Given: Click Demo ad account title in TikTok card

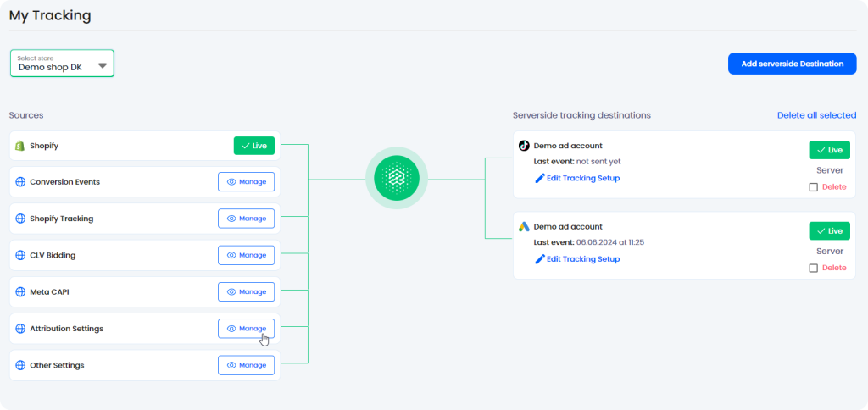Looking at the screenshot, I should coord(568,146).
